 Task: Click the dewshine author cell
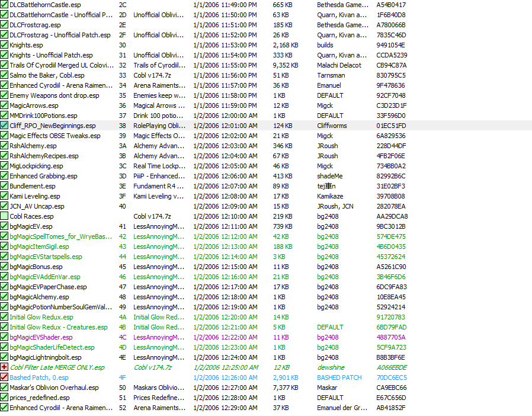(331, 367)
